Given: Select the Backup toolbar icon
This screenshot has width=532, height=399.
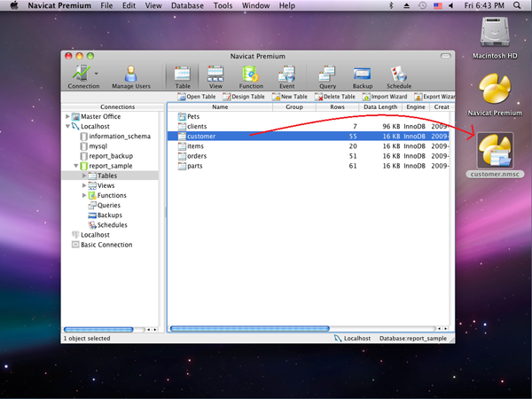Looking at the screenshot, I should (x=362, y=76).
